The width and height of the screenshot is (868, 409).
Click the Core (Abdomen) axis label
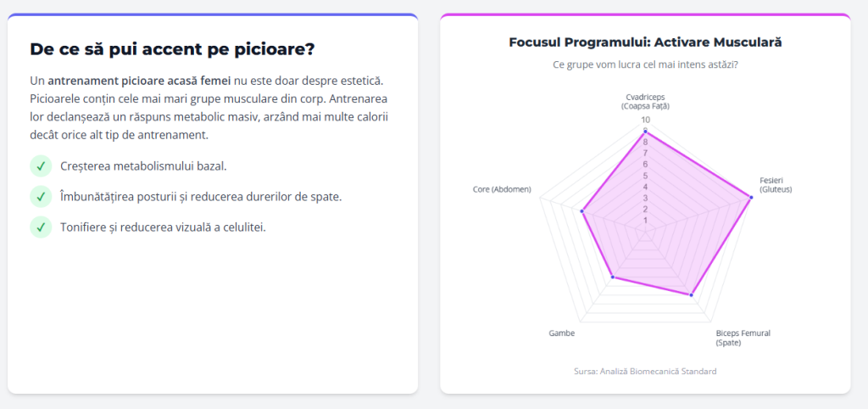point(502,188)
